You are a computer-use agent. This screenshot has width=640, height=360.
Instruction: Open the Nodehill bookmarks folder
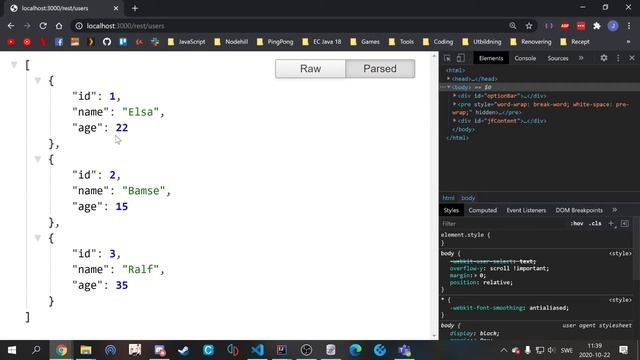(x=231, y=42)
